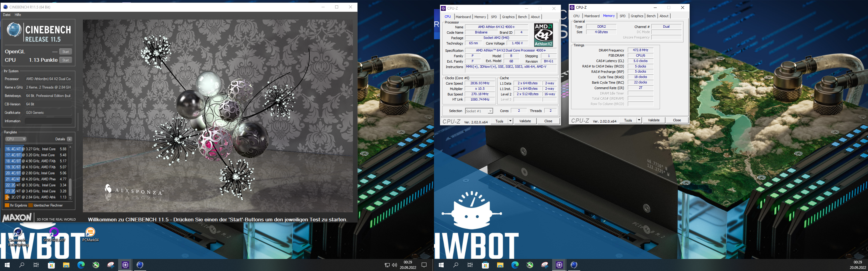This screenshot has height=271, width=868.
Task: Click Validate in the CPU-Z timings window
Action: (654, 120)
